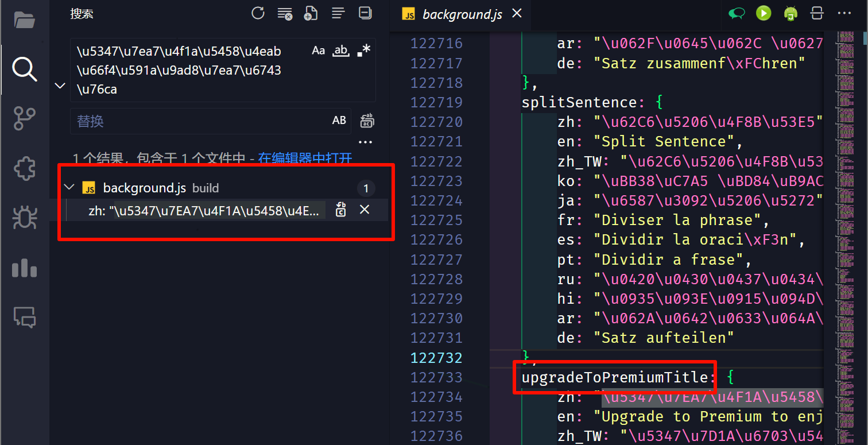Screen dimensions: 868x445
Task: Open the chat bubbles view in activity bar
Action: pyautogui.click(x=25, y=317)
